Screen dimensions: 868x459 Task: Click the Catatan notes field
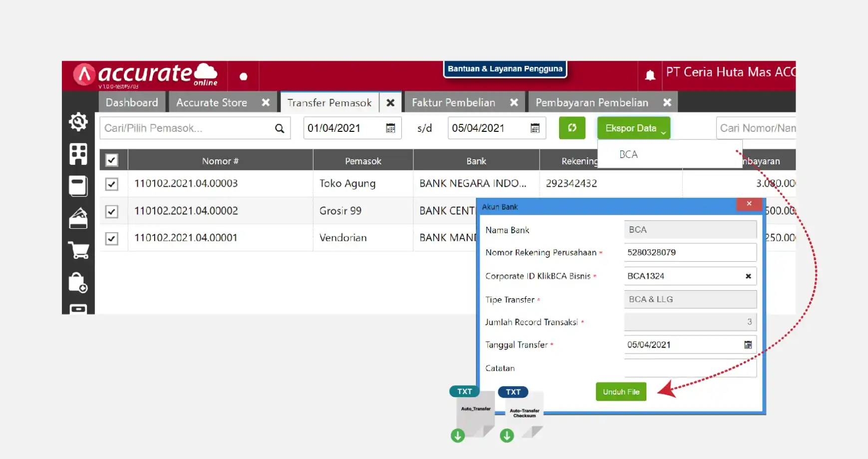tap(690, 368)
